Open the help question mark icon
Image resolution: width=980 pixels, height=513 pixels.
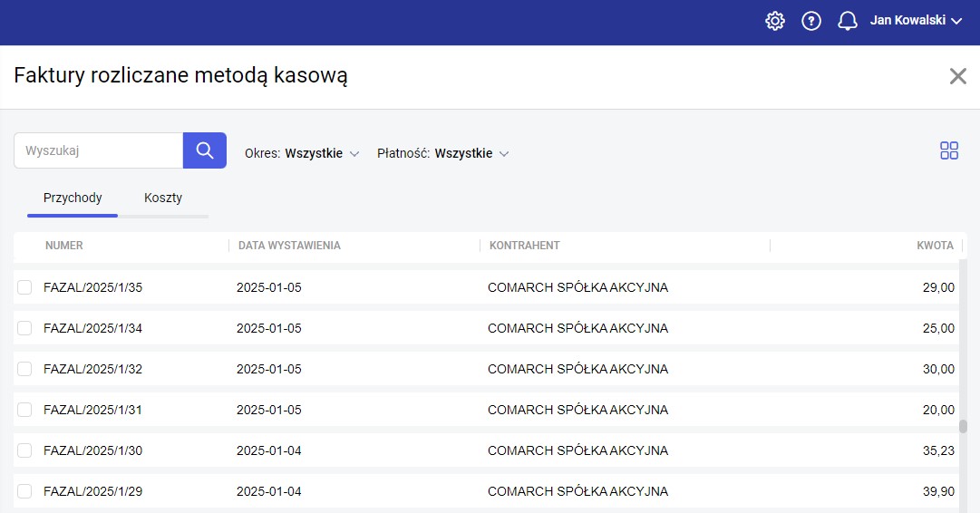tap(811, 21)
